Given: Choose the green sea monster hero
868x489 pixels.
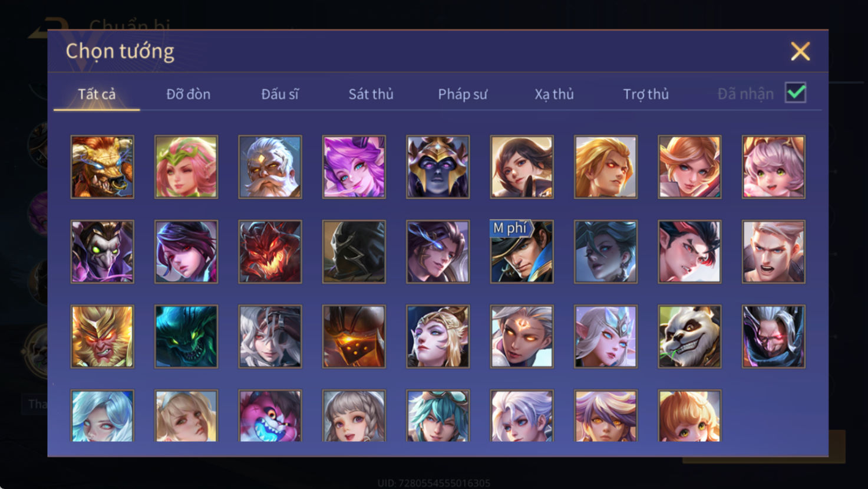Looking at the screenshot, I should tap(186, 337).
